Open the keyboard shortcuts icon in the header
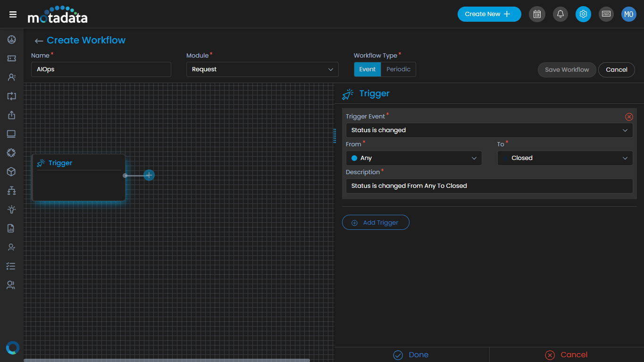The height and width of the screenshot is (362, 644). pyautogui.click(x=606, y=14)
